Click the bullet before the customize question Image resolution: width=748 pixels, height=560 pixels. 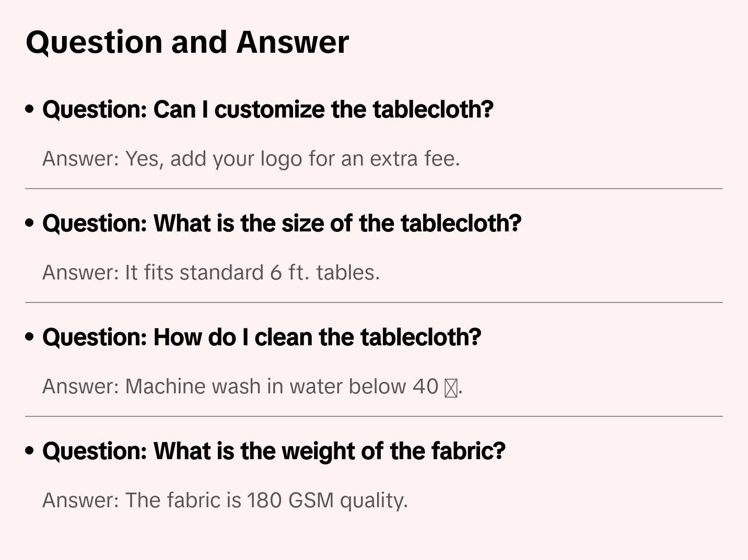click(x=30, y=109)
